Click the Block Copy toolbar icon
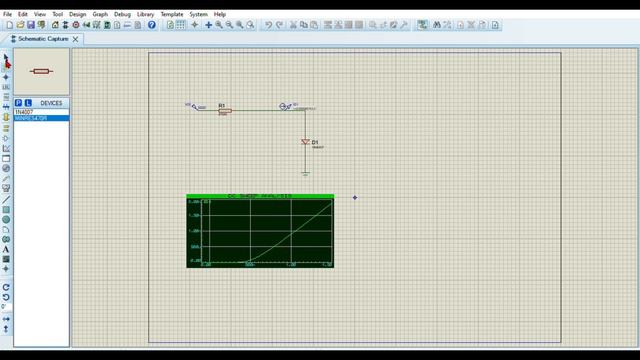This screenshot has height=360, width=640. point(328,25)
